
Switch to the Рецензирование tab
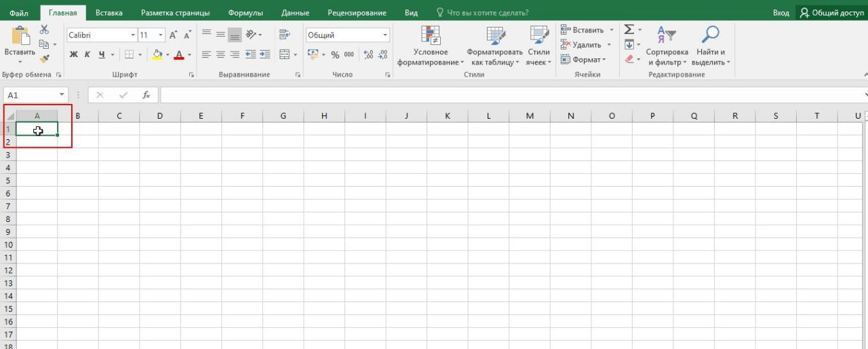[x=357, y=12]
